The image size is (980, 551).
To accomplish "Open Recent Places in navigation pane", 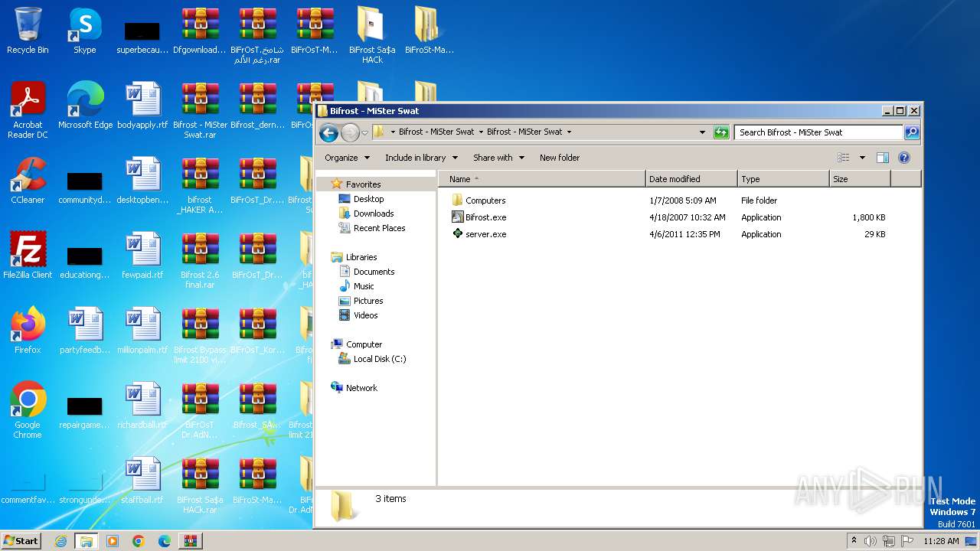I will 379,228.
